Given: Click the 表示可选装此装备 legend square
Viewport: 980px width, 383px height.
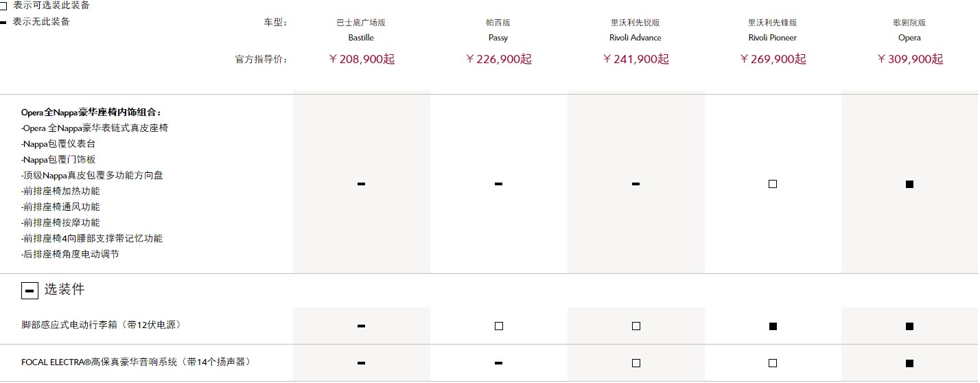Looking at the screenshot, I should click(x=3, y=6).
